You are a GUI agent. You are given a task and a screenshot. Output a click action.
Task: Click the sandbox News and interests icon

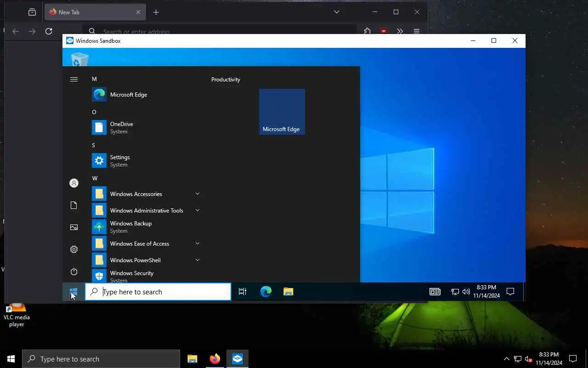[435, 292]
